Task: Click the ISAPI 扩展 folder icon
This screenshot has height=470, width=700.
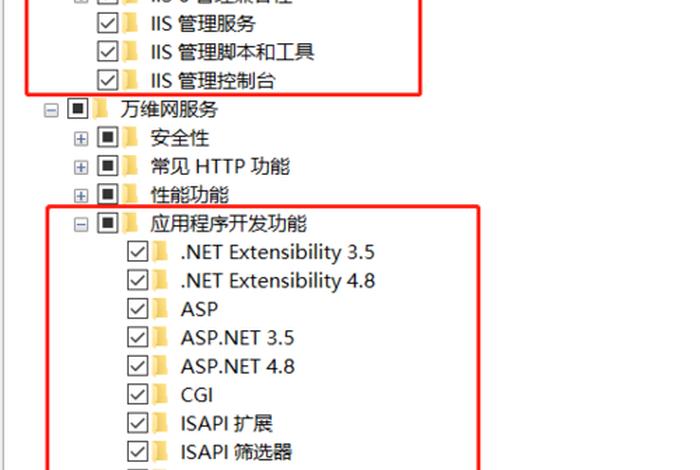Action: click(x=160, y=423)
